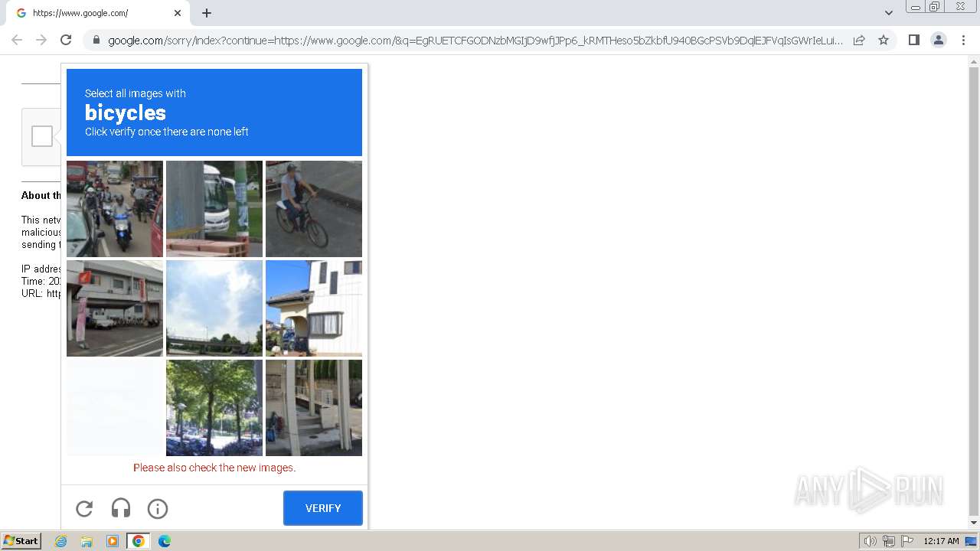Bookmark this page with the star icon
This screenshot has height=551, width=980.
click(x=884, y=40)
